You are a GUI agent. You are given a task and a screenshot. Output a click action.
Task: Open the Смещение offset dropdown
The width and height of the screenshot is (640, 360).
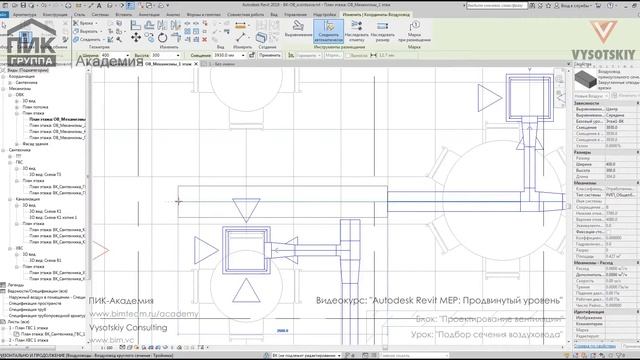243,55
